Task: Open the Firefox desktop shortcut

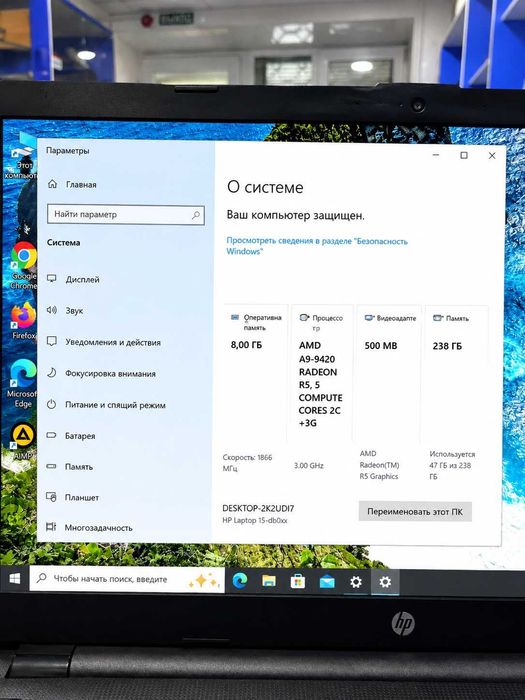Action: tap(24, 321)
